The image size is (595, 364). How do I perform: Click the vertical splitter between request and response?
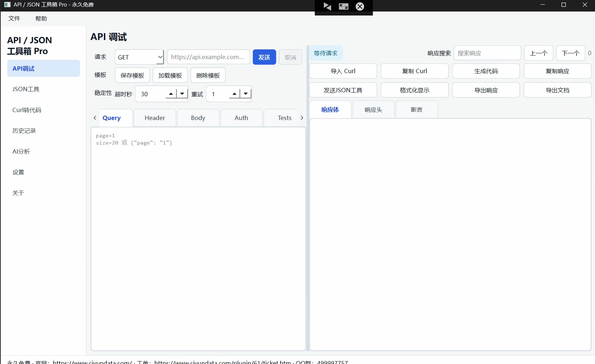308,198
